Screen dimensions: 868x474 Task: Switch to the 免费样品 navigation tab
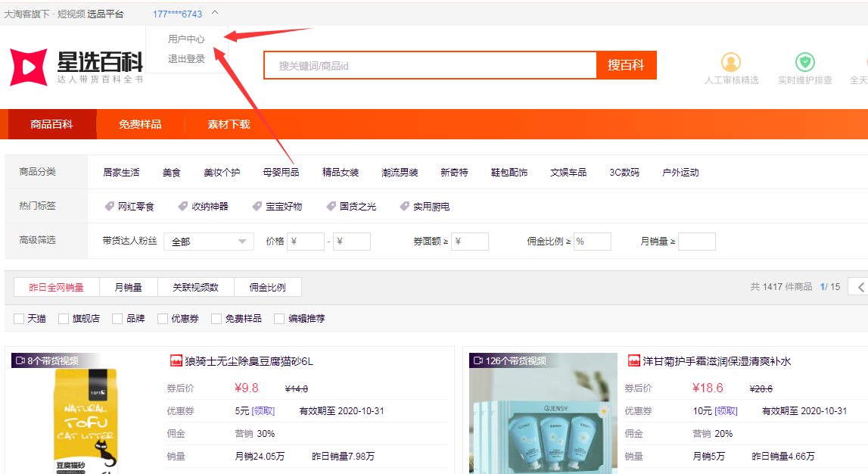[x=140, y=124]
